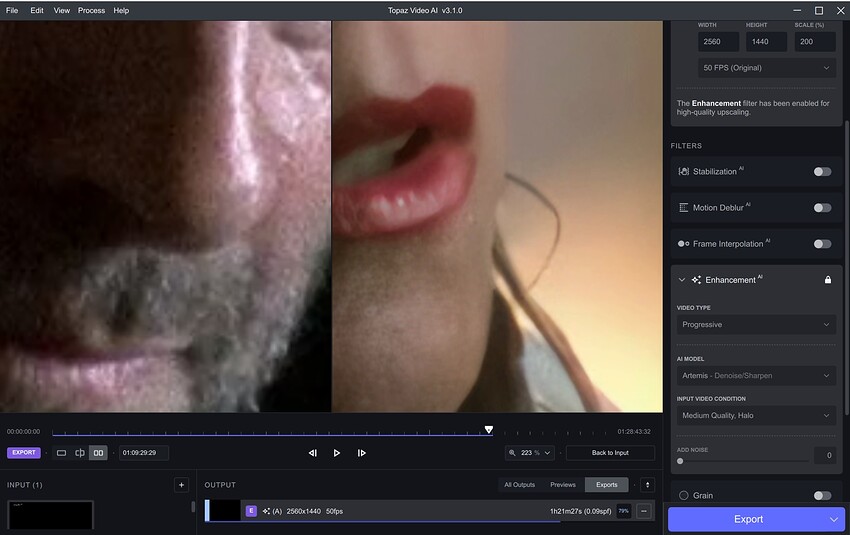Click the Scale field showing 200
Image resolution: width=850 pixels, height=535 pixels.
point(815,42)
